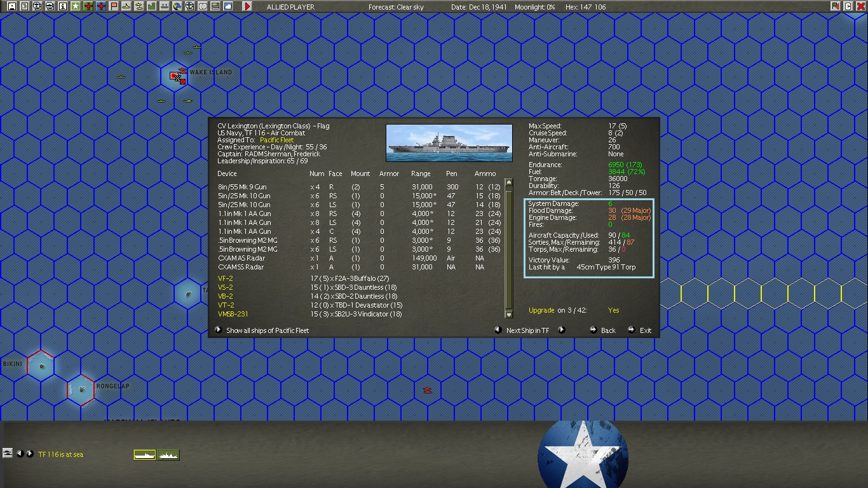Go to next task force using right arrow

(x=29, y=454)
